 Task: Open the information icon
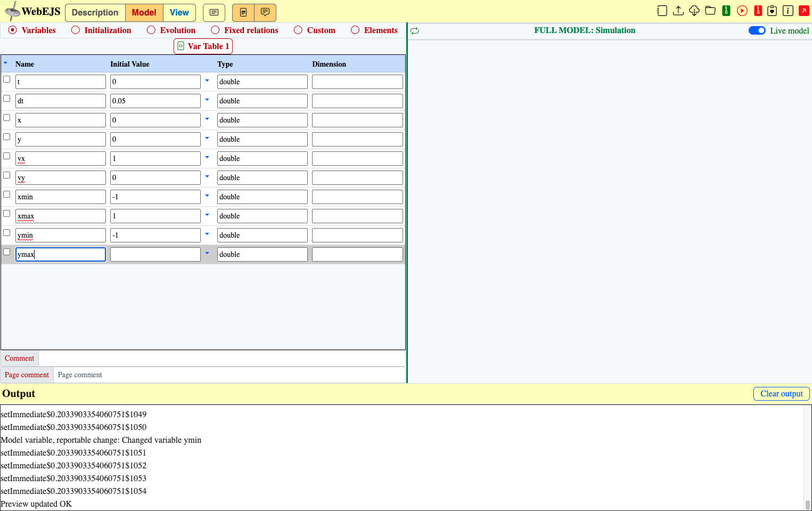788,11
